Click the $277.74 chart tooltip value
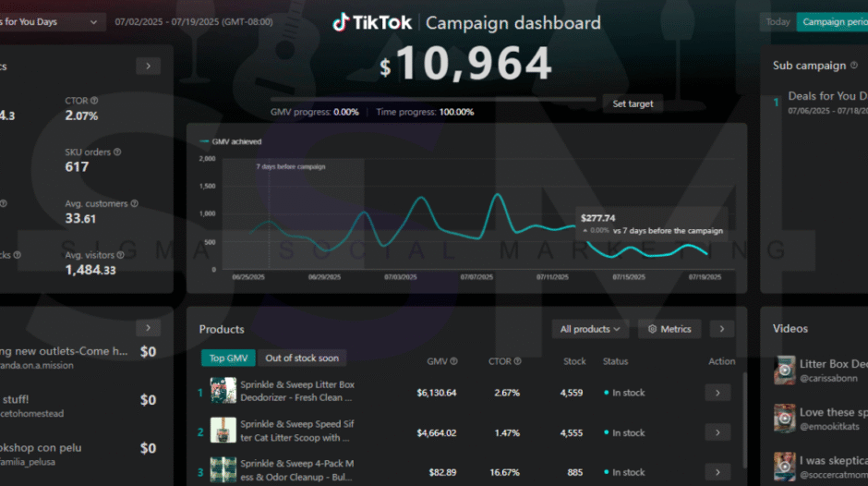 coord(597,218)
